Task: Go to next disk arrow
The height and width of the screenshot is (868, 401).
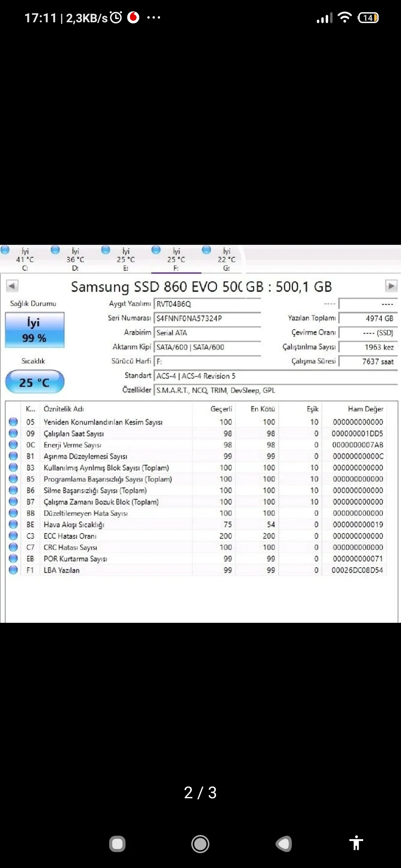Action: pos(391,286)
